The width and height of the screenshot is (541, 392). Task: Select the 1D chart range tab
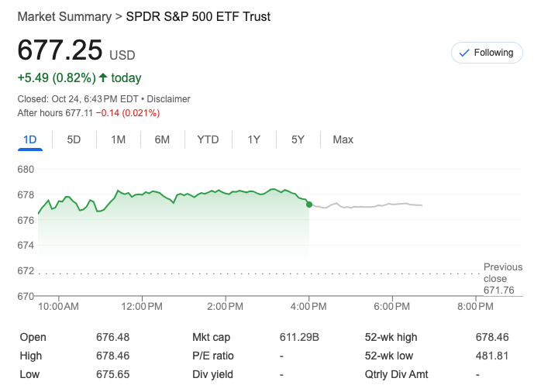click(30, 139)
